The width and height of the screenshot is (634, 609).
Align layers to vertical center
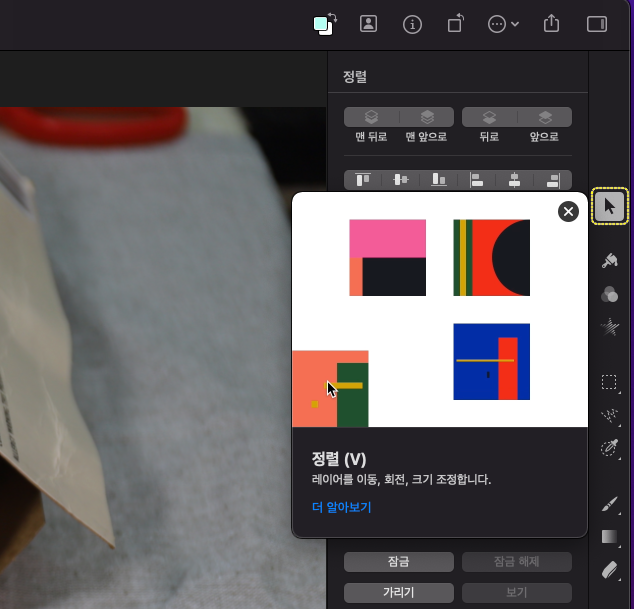tap(401, 180)
